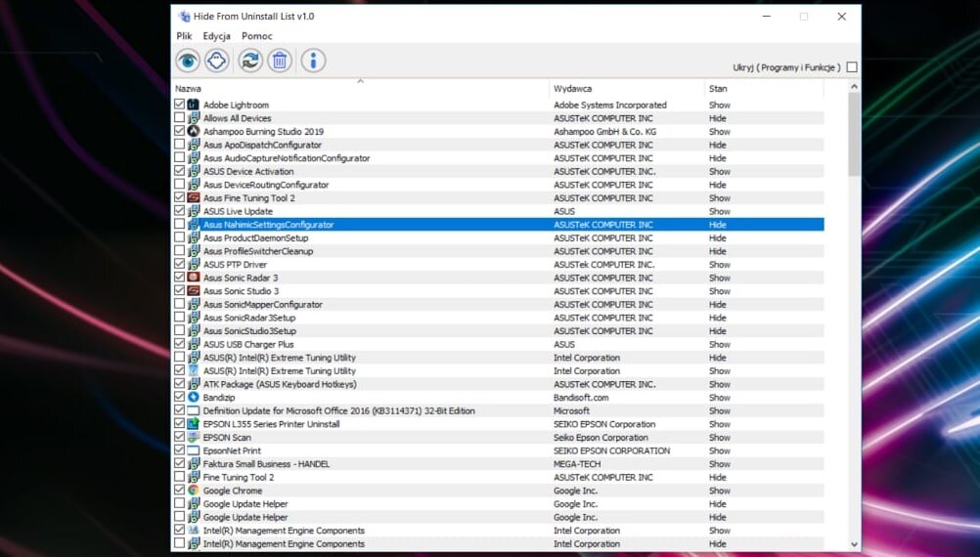Click the Bandisoft.com publisher cell
The height and width of the screenshot is (557, 980).
581,397
